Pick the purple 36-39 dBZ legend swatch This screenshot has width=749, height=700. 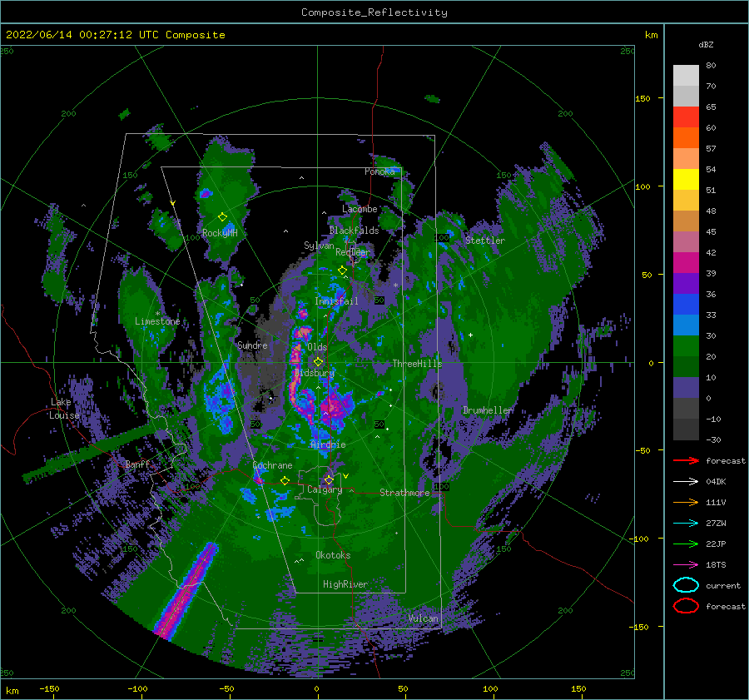[x=686, y=283]
